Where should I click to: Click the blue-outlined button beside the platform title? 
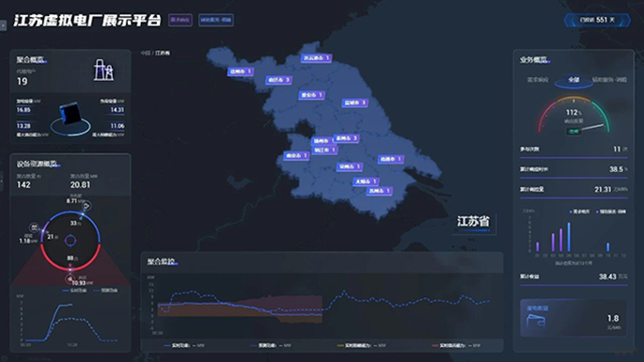[216, 20]
